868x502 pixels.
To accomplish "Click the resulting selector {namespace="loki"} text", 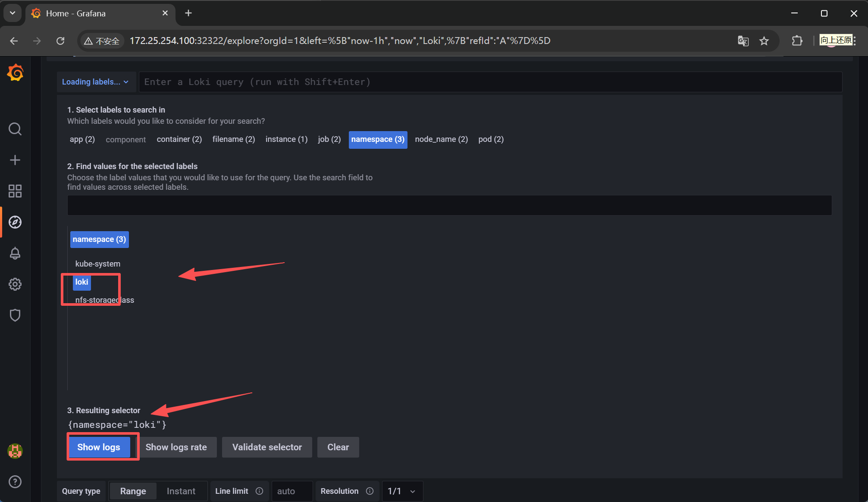I will 117,425.
